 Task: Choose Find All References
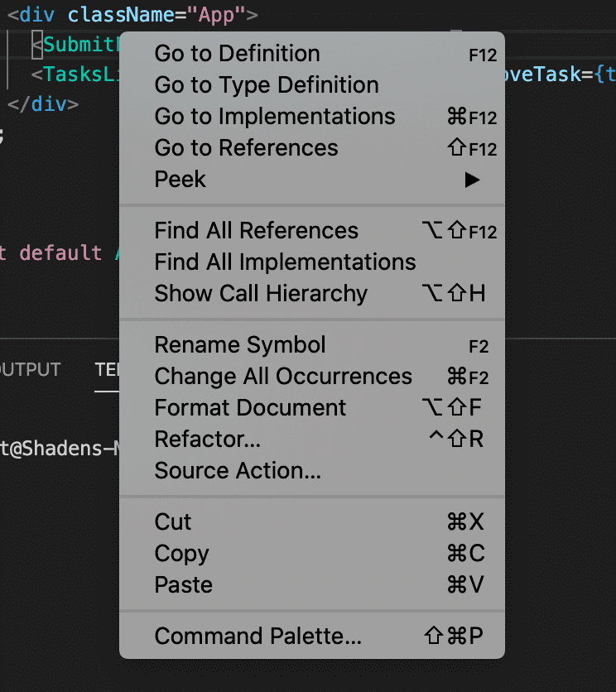tap(256, 231)
